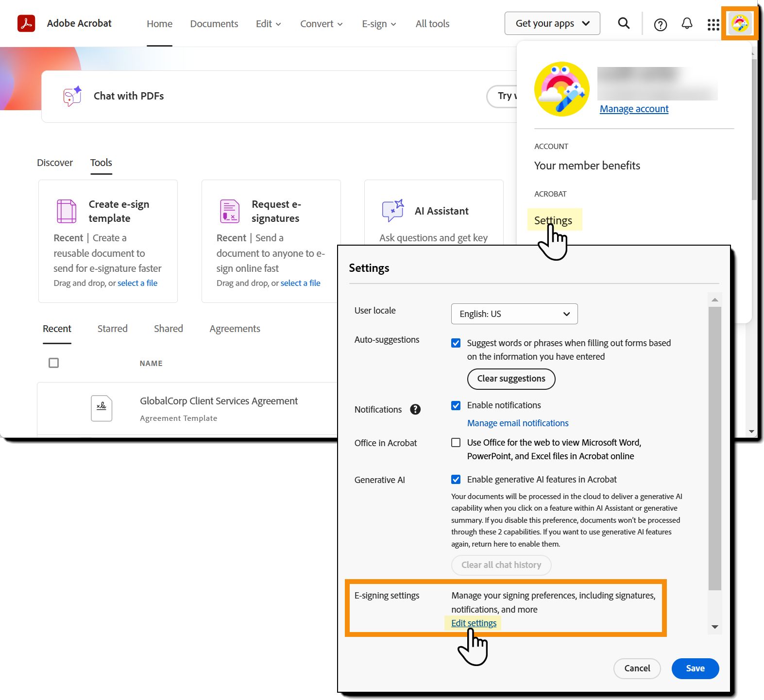The image size is (764, 700).
Task: Click the Adobe Acrobat title text
Action: pyautogui.click(x=79, y=23)
